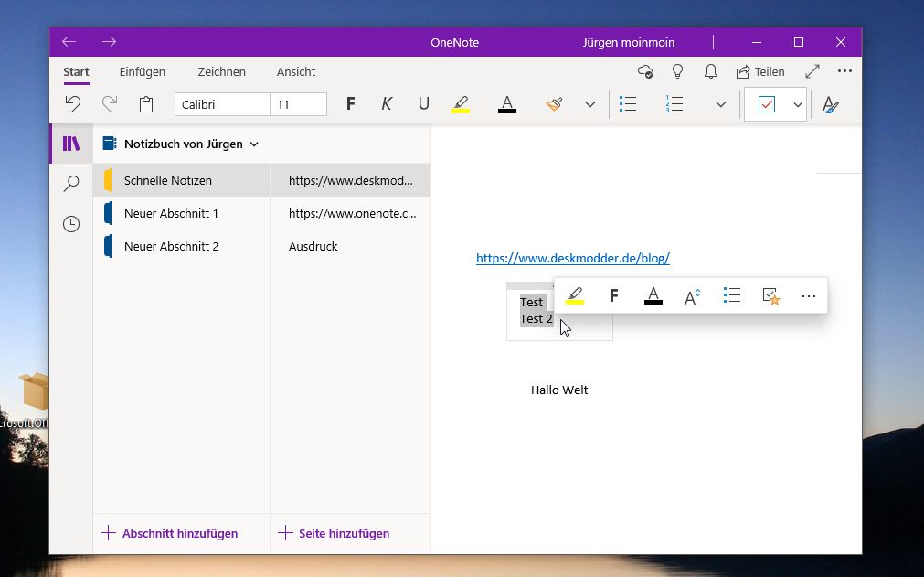The height and width of the screenshot is (577, 924).
Task: Toggle underline (U) in the ribbon
Action: 424,104
